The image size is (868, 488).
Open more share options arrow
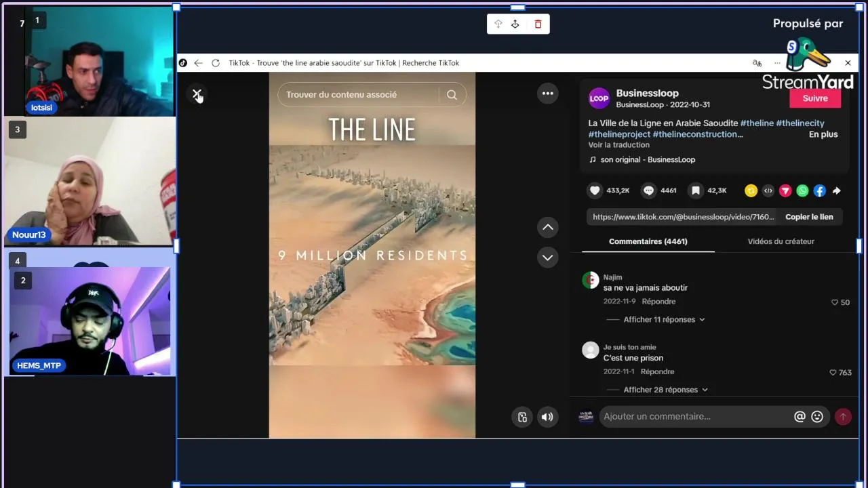coord(837,191)
